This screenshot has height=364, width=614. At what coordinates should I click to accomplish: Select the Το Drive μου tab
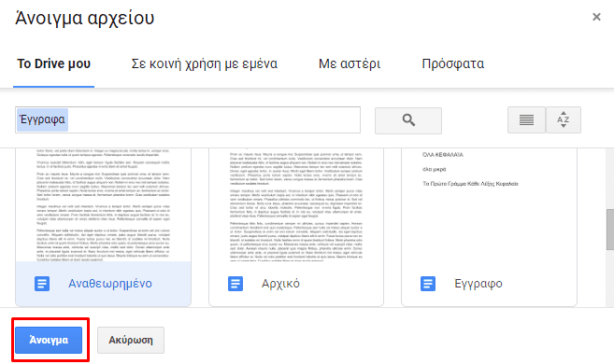[x=53, y=63]
